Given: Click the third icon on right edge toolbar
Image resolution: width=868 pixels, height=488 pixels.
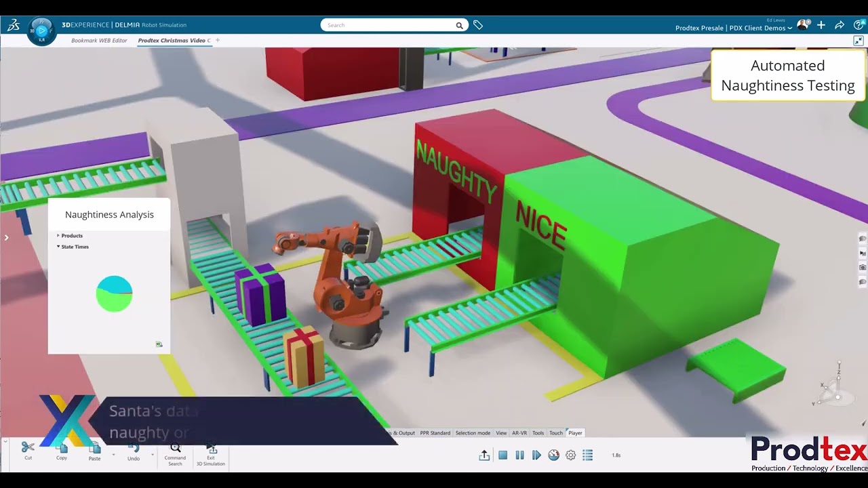Looking at the screenshot, I should [x=863, y=268].
